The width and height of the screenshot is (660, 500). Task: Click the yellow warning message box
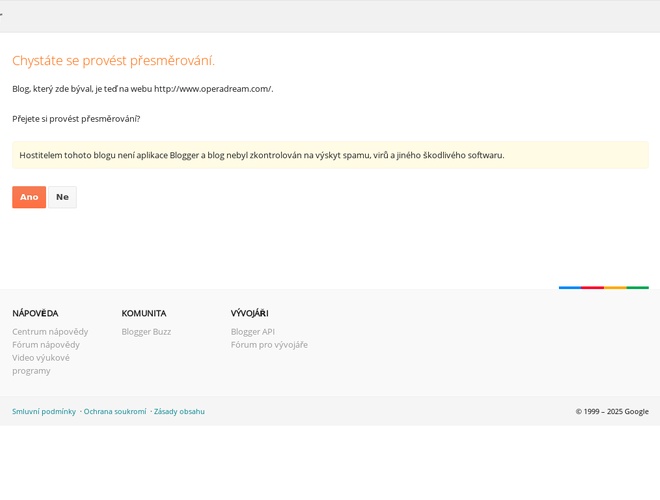[330, 155]
